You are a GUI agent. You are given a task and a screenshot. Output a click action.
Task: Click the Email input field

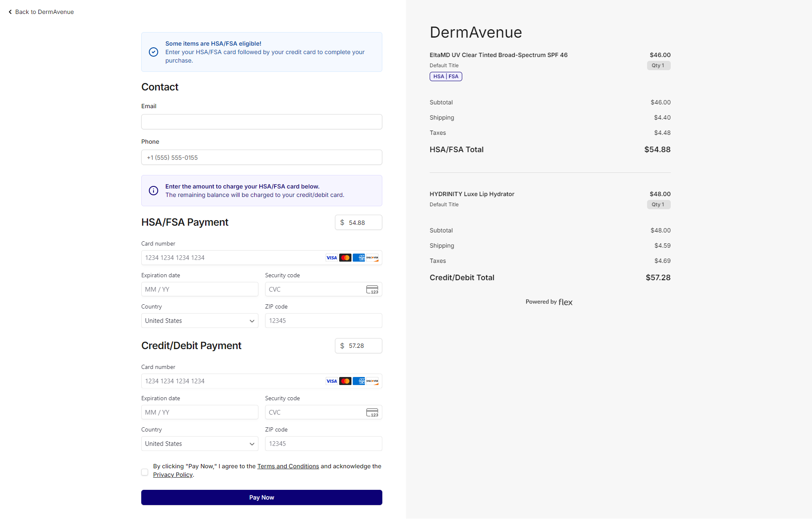tap(261, 122)
